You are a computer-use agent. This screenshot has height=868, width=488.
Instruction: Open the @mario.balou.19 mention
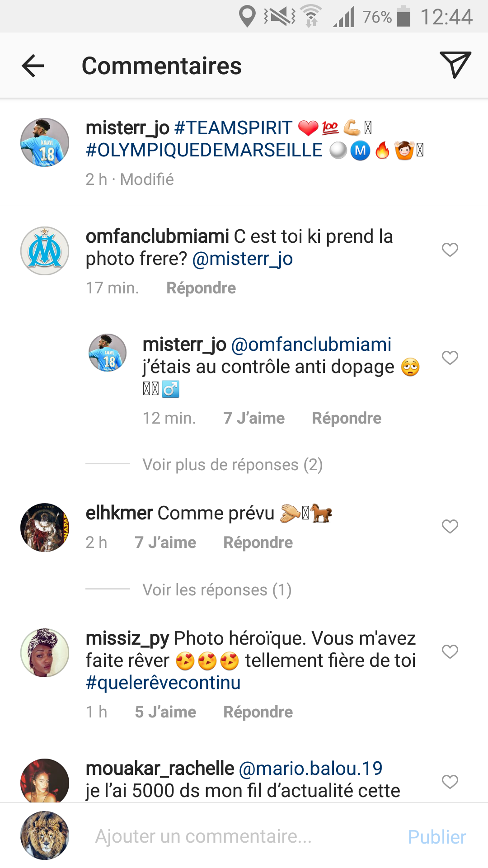coord(310,769)
